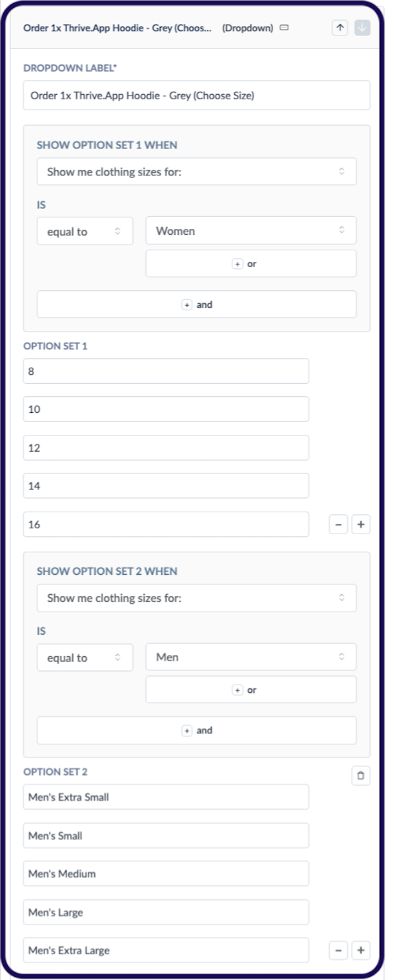This screenshot has width=395, height=980.
Task: Add an or condition to Option Set 2
Action: pos(251,689)
